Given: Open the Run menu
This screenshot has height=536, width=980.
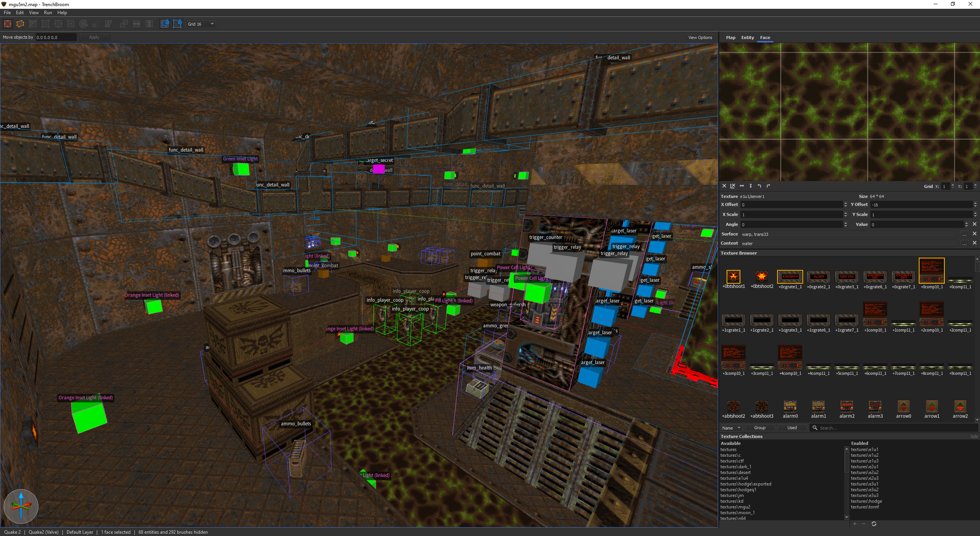Looking at the screenshot, I should [48, 13].
